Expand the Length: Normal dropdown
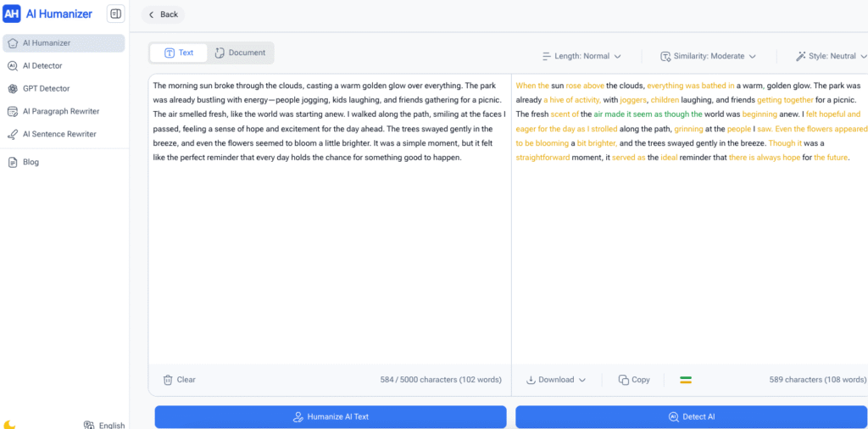This screenshot has width=868, height=429. click(x=581, y=56)
